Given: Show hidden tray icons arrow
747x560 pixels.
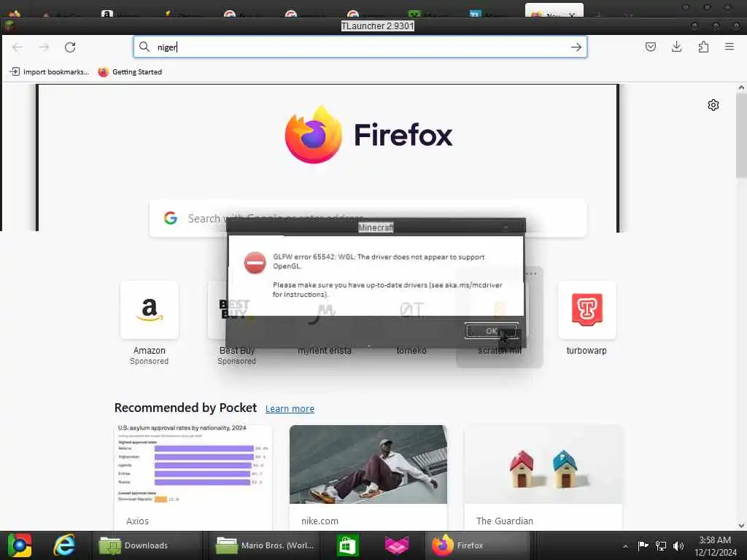Looking at the screenshot, I should (x=625, y=545).
